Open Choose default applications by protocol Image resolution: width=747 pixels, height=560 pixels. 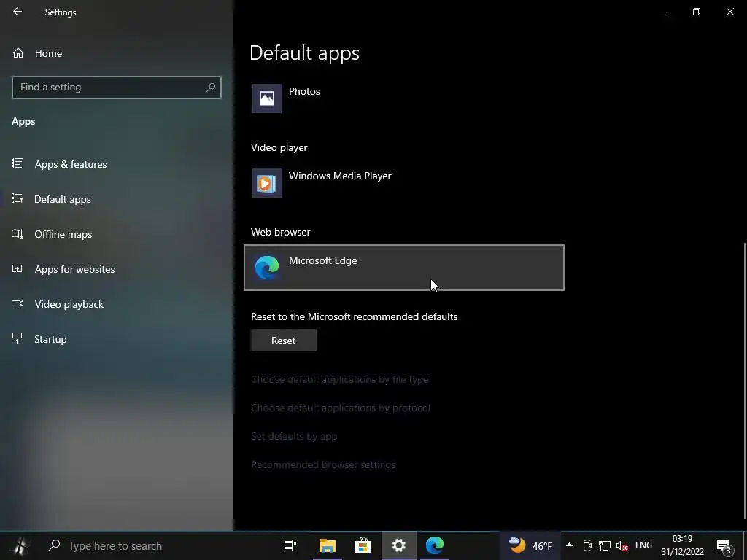pos(341,408)
